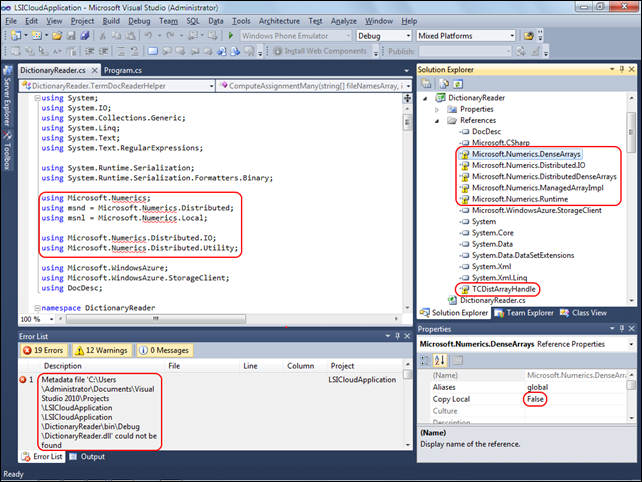This screenshot has height=482, width=642.
Task: Sort the Error List by the Description column
Action: click(103, 366)
